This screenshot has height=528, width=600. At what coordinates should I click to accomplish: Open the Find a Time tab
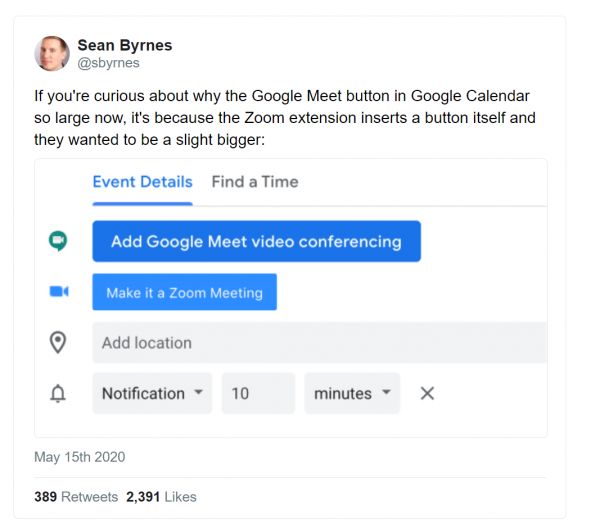[x=255, y=182]
